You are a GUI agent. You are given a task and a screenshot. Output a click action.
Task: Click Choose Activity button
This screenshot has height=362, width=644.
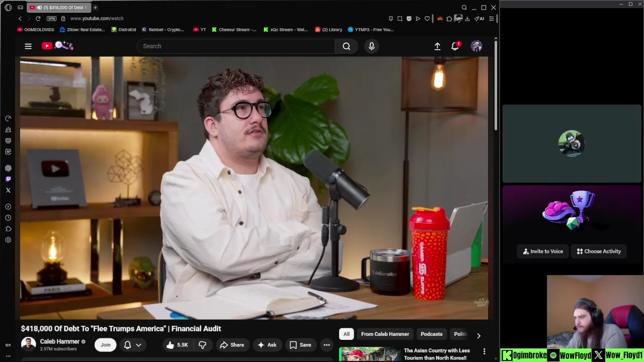coord(599,251)
